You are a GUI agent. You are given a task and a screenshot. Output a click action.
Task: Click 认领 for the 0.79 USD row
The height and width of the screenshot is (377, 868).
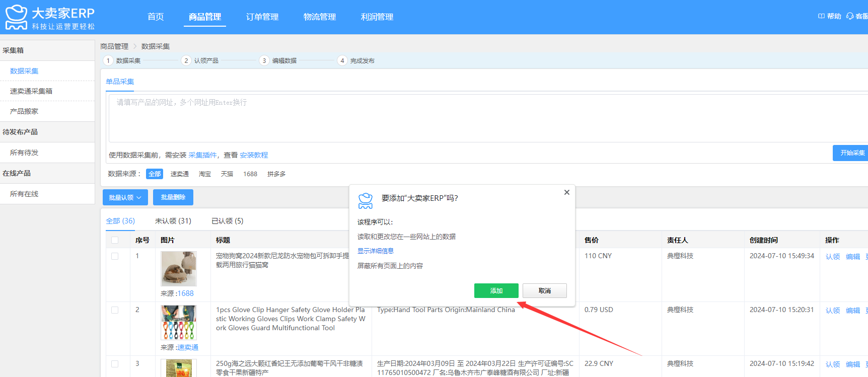[x=833, y=311]
